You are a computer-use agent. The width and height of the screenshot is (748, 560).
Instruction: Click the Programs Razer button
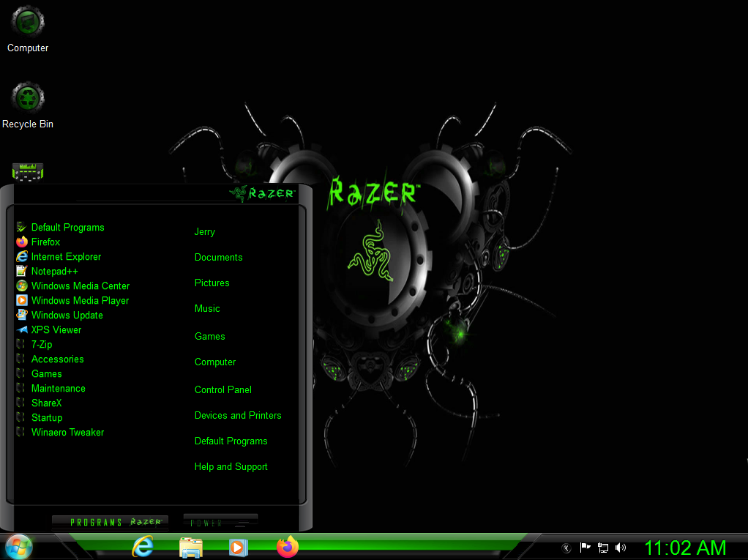[x=111, y=523]
